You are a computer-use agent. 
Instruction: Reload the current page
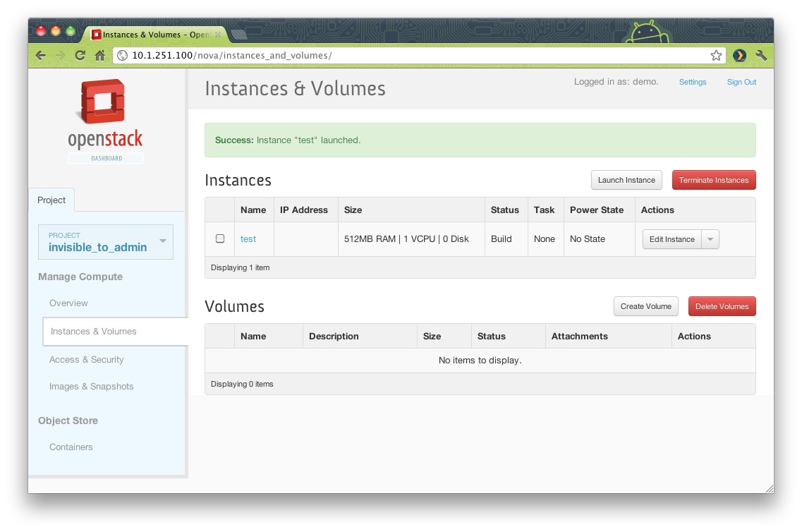pyautogui.click(x=80, y=54)
